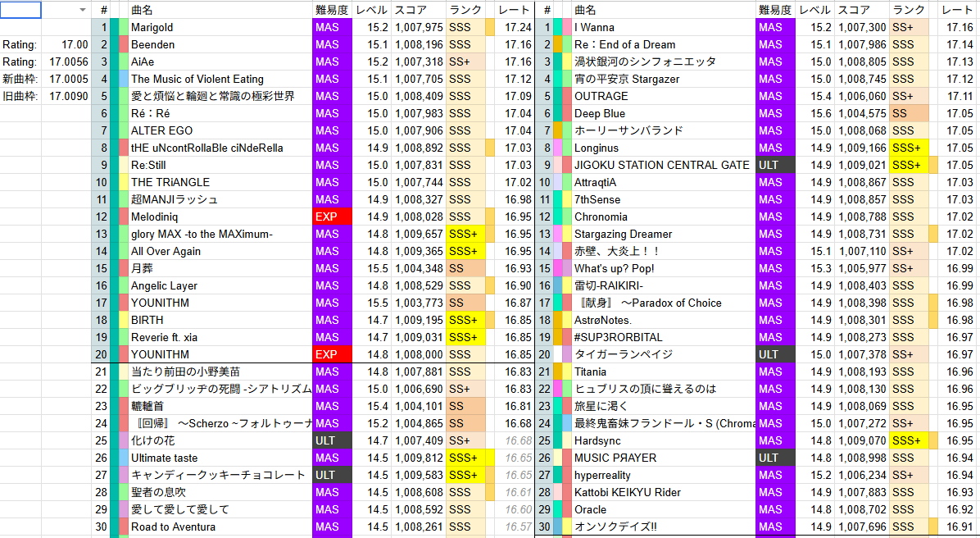Select the 17.0056 Rating value cell
Image resolution: width=980 pixels, height=538 pixels.
coord(66,62)
